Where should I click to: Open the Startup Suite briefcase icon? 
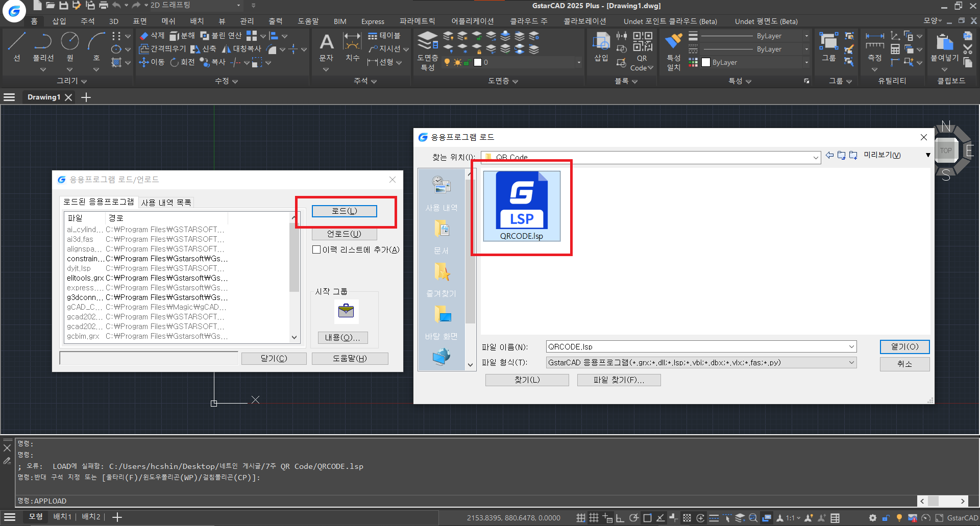[x=346, y=311]
